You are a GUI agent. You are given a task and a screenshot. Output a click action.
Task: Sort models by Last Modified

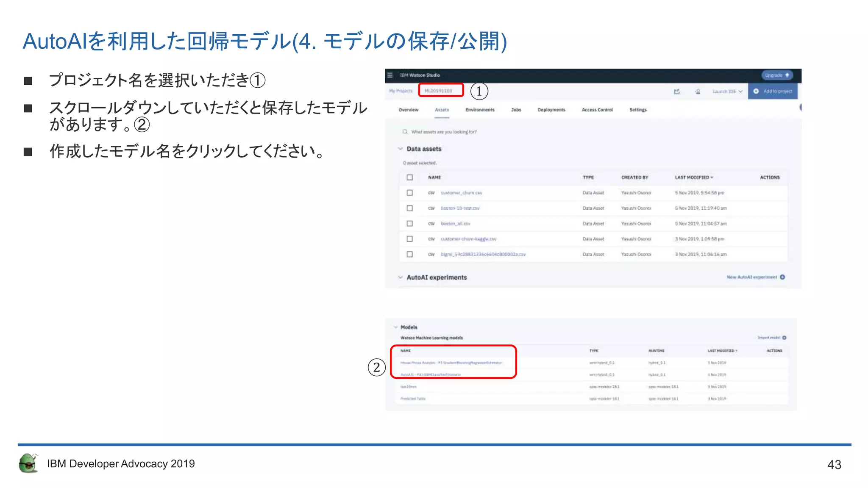click(x=722, y=351)
